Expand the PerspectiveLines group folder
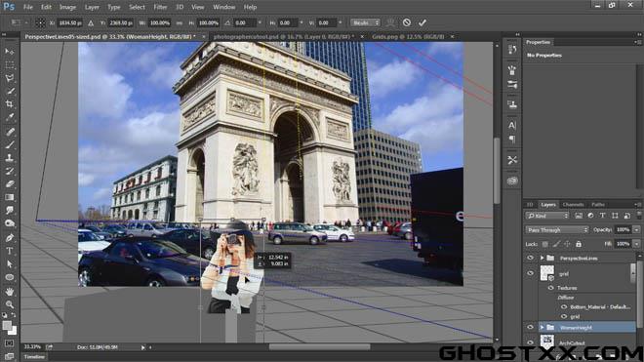Screen dimensions: 644x362 point(543,258)
